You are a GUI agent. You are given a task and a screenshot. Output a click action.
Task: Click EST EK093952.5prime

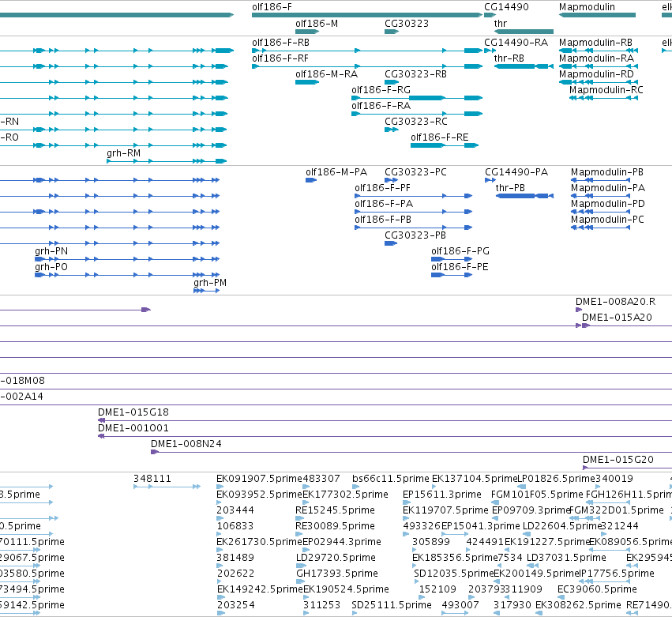[x=220, y=502]
